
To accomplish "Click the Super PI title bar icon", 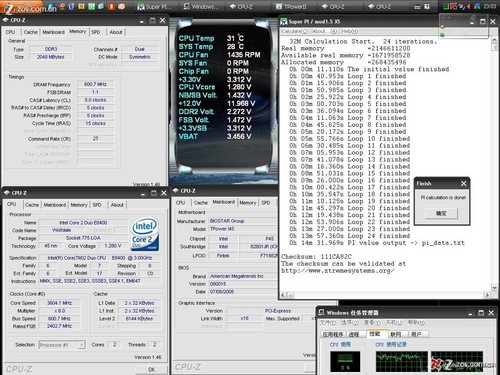I will pos(284,22).
